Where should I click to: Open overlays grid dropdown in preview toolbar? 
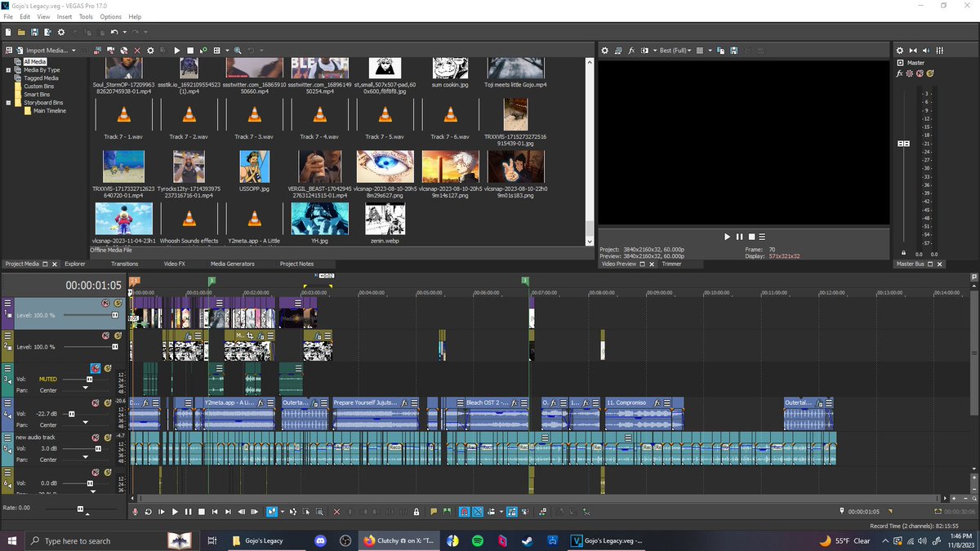click(710, 51)
